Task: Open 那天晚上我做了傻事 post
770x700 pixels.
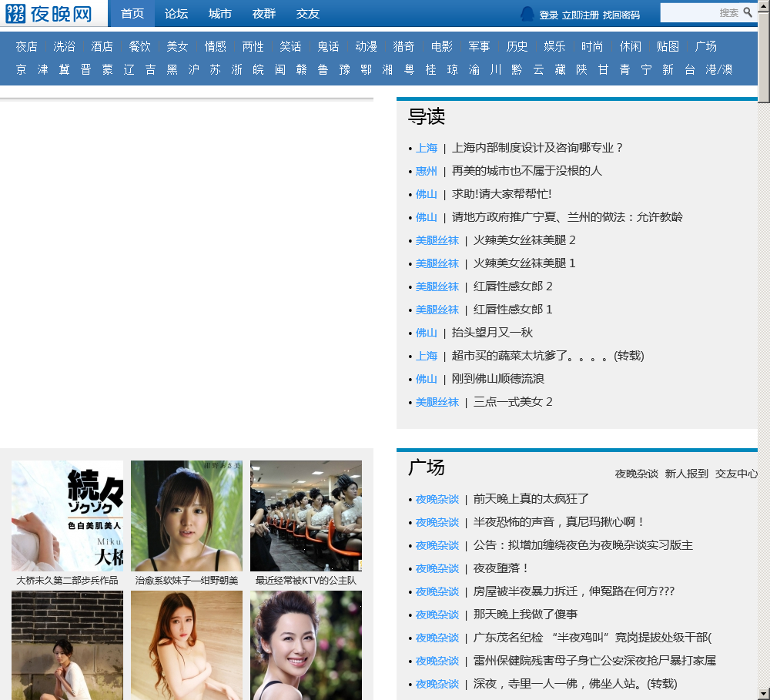Action: point(525,615)
